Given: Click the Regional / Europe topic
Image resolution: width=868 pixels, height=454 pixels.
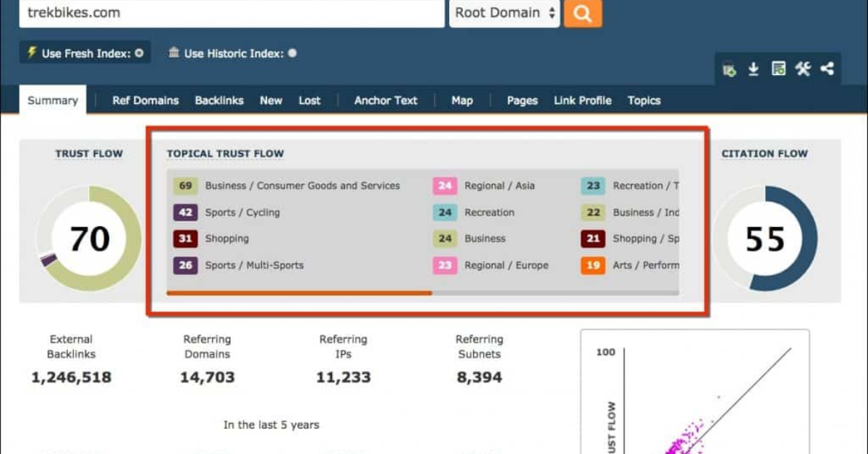Looking at the screenshot, I should tap(506, 265).
